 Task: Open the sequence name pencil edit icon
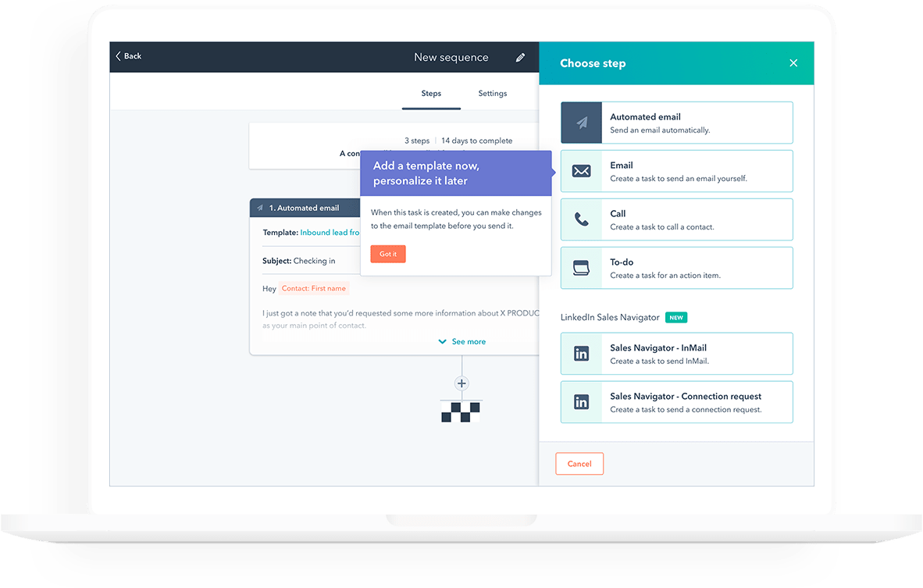click(521, 57)
